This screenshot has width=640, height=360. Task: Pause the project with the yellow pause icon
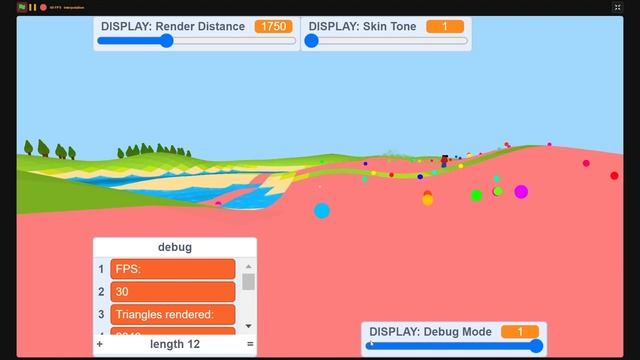point(33,7)
